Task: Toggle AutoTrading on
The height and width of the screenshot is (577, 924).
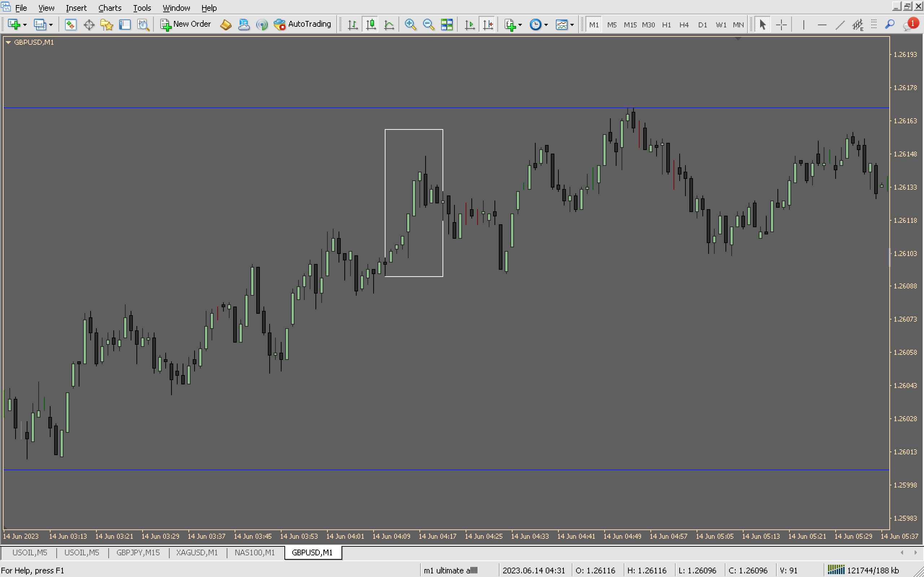Action: point(302,24)
